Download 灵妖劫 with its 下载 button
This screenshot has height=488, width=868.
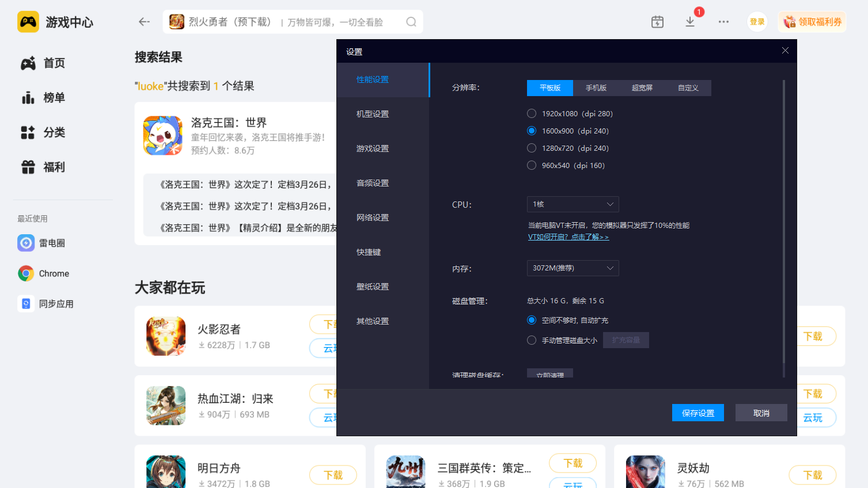pyautogui.click(x=812, y=475)
